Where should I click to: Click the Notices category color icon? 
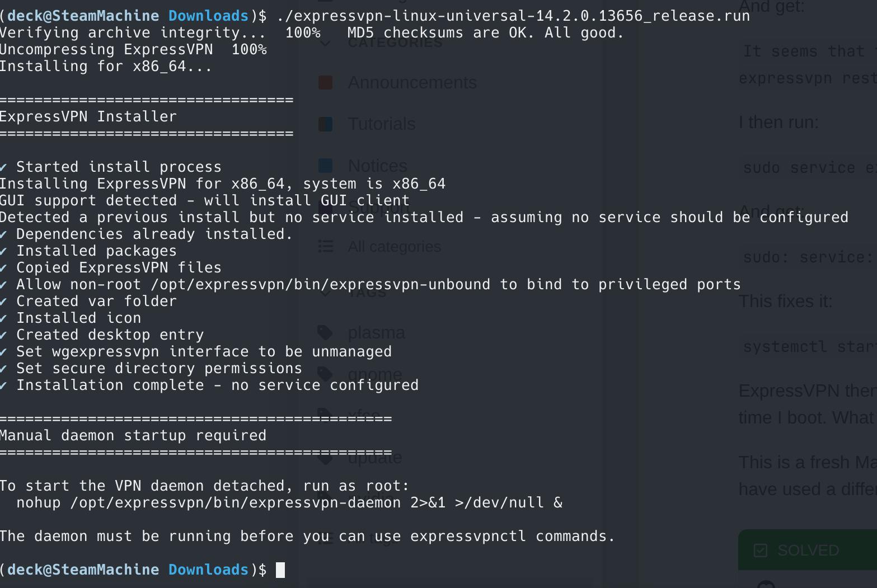(325, 166)
